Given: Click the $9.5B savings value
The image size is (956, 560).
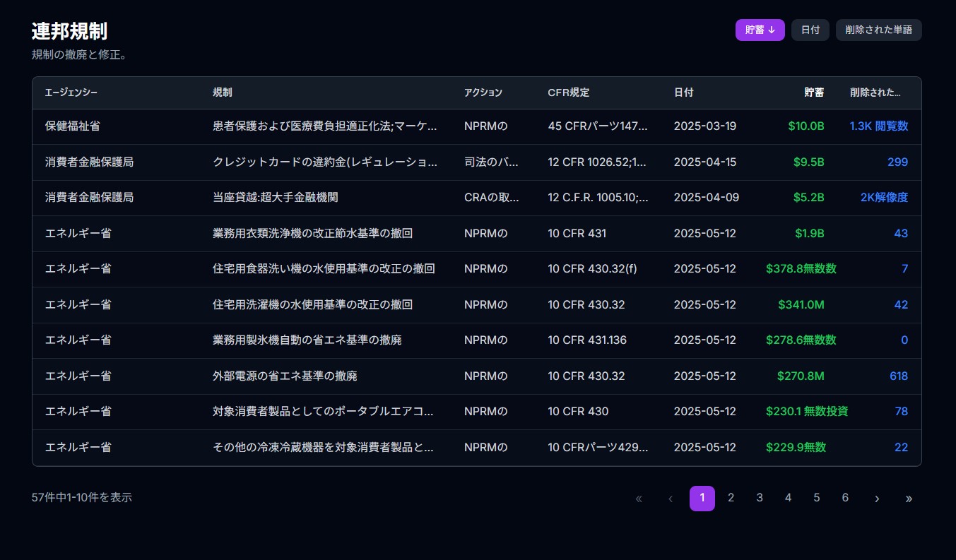Looking at the screenshot, I should pos(809,162).
